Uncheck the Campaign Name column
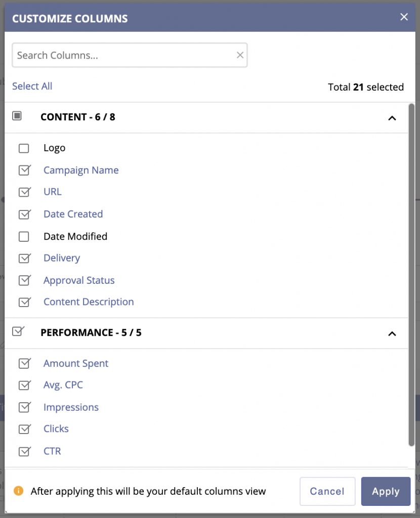The height and width of the screenshot is (518, 420). click(24, 170)
